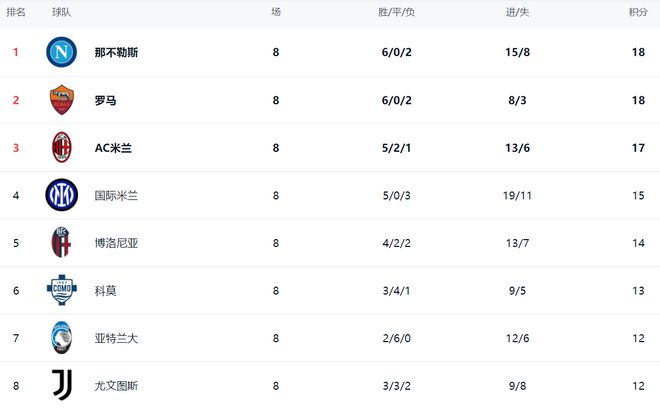
Task: Select the 进/失 column header
Action: pyautogui.click(x=517, y=12)
